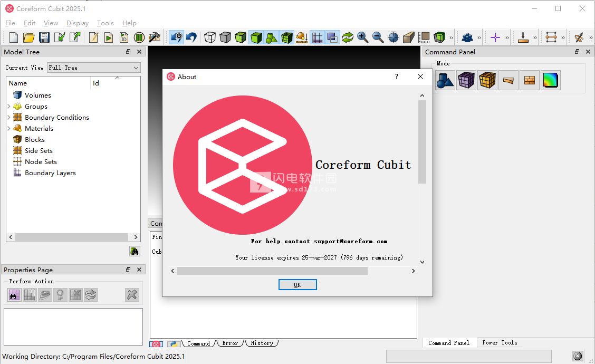Toggle the boundary layer grid icon
Image resolution: width=595 pixels, height=364 pixels.
tap(317, 37)
